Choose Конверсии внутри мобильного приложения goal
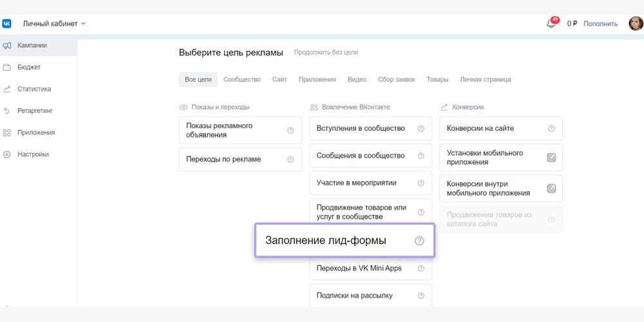Image resolution: width=644 pixels, height=322 pixels. 501,189
